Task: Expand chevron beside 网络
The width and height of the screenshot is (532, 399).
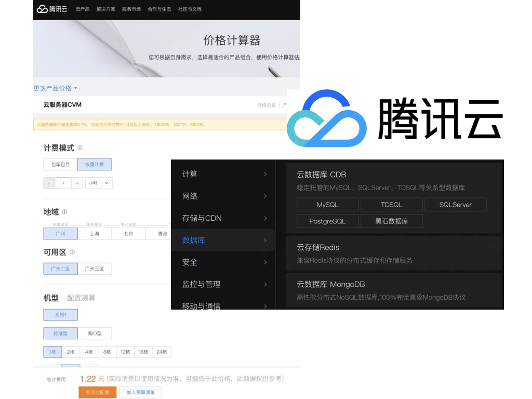Action: pyautogui.click(x=265, y=196)
